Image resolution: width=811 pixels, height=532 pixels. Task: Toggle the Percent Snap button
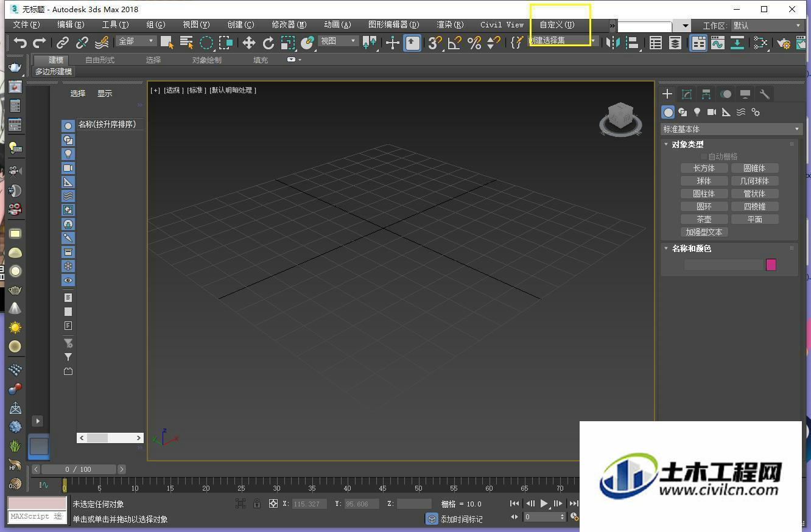tap(474, 43)
